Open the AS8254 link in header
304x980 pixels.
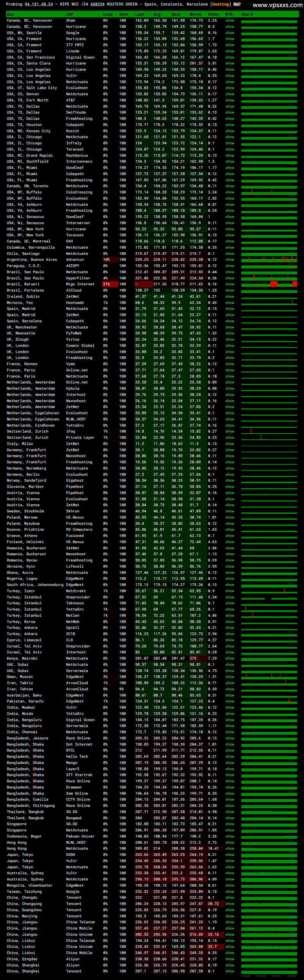97,4
